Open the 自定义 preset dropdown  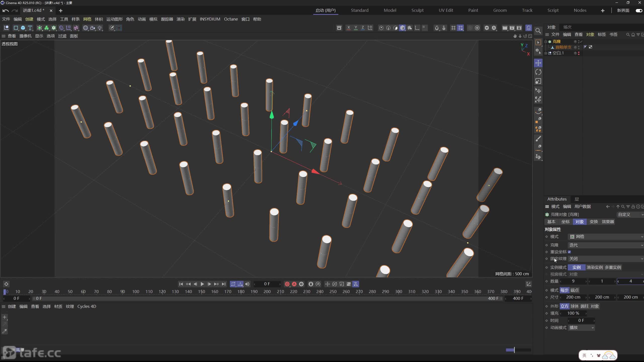[630, 214]
